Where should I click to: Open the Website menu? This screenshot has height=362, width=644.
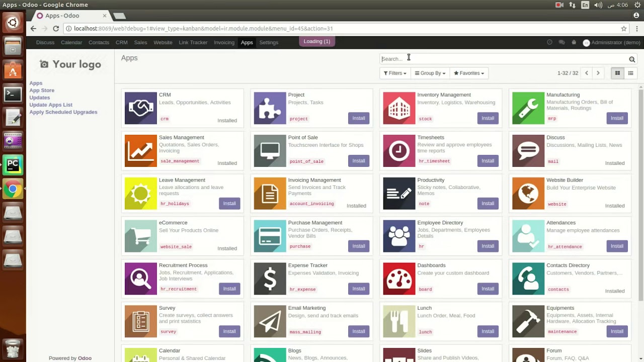(x=163, y=43)
